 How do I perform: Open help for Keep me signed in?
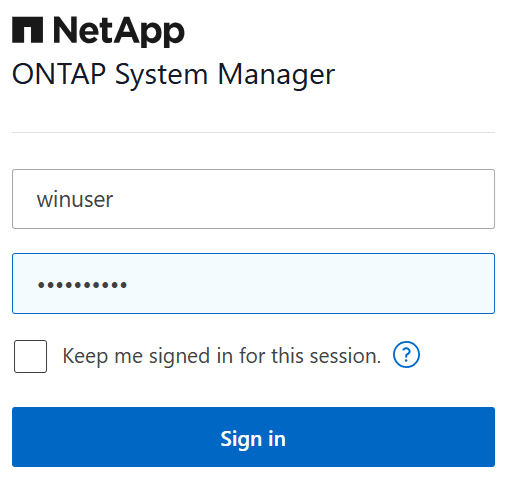(406, 355)
